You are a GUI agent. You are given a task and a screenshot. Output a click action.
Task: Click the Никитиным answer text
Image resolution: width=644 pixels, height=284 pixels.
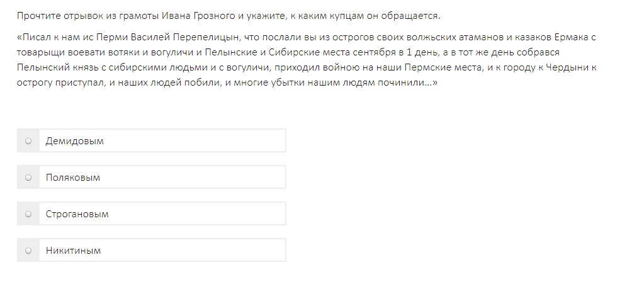pyautogui.click(x=73, y=251)
